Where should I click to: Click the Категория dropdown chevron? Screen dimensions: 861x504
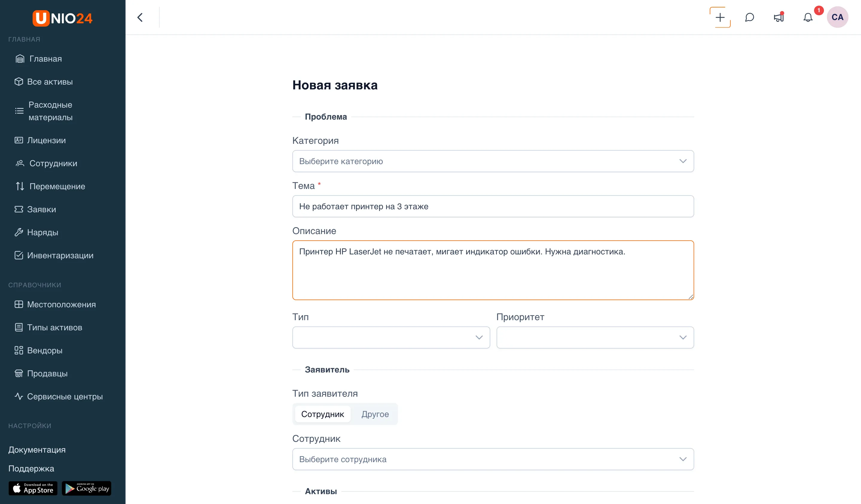[683, 161]
